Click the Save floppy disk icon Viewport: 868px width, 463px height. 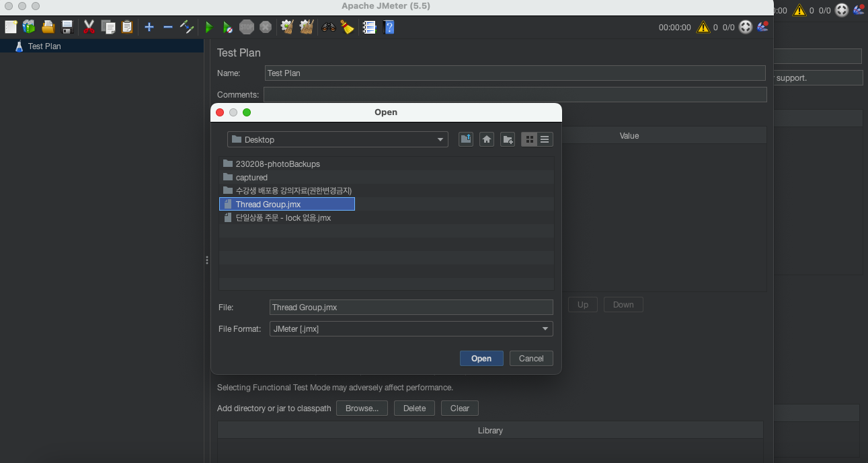pyautogui.click(x=67, y=27)
